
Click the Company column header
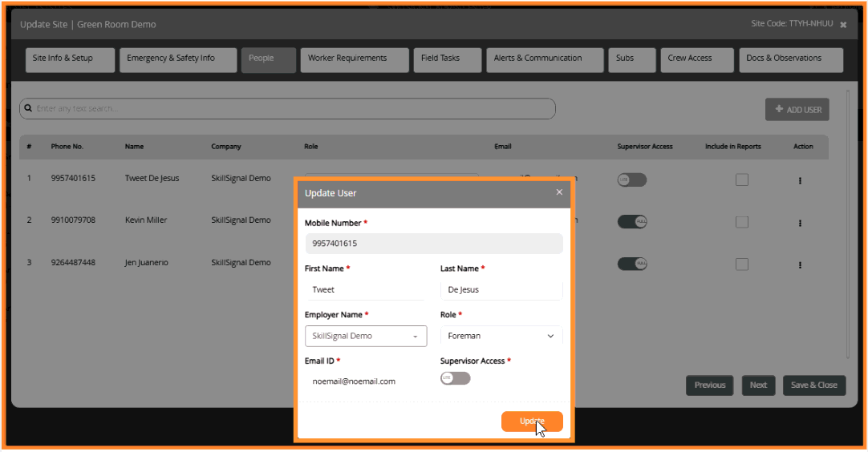click(x=226, y=147)
